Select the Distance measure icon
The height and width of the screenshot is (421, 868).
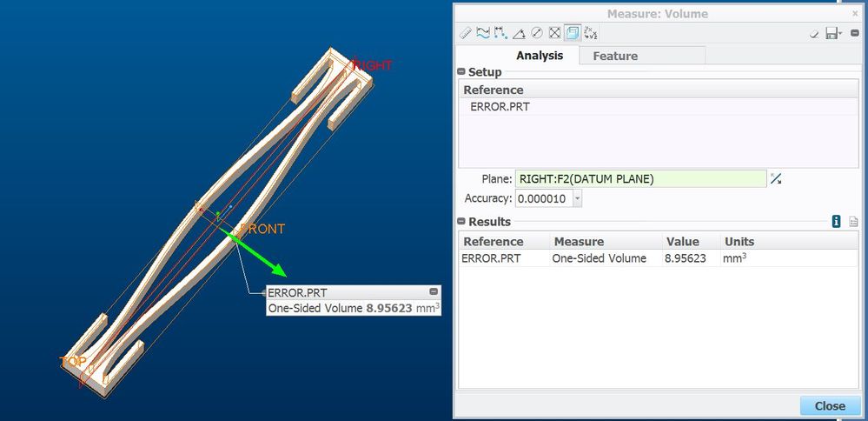[x=501, y=33]
